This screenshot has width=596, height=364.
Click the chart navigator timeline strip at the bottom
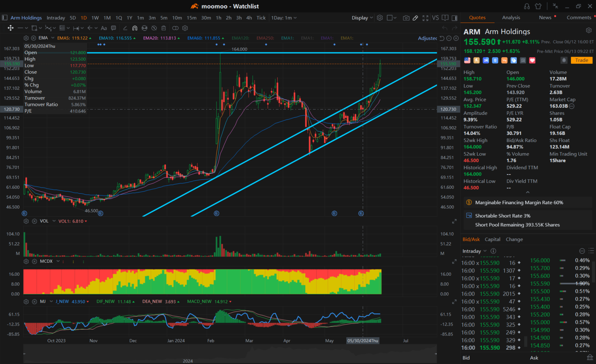(230, 354)
